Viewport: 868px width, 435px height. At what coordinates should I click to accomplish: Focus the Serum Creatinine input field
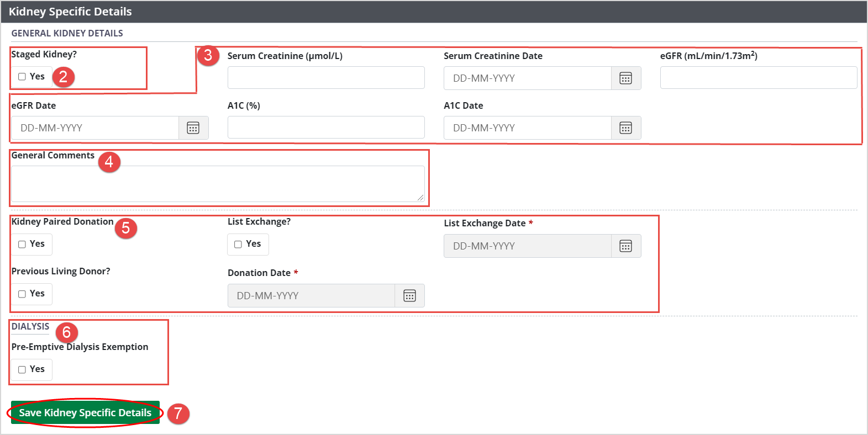pyautogui.click(x=326, y=78)
